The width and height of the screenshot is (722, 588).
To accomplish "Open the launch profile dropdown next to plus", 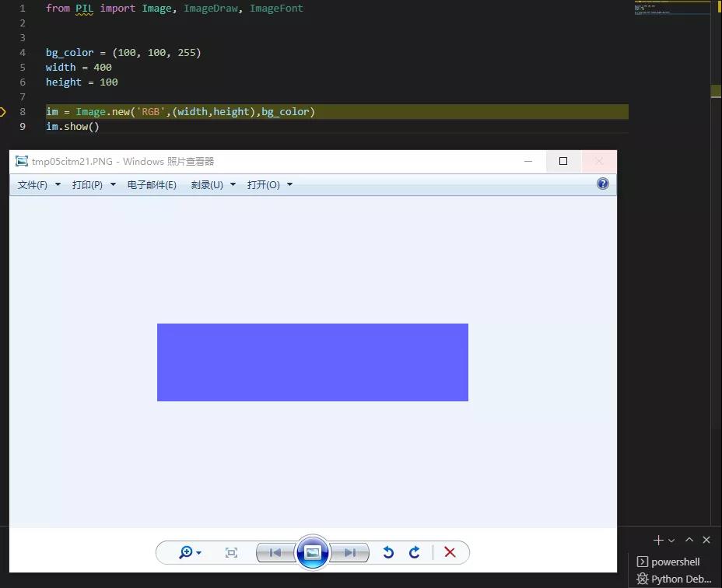I will (x=671, y=541).
